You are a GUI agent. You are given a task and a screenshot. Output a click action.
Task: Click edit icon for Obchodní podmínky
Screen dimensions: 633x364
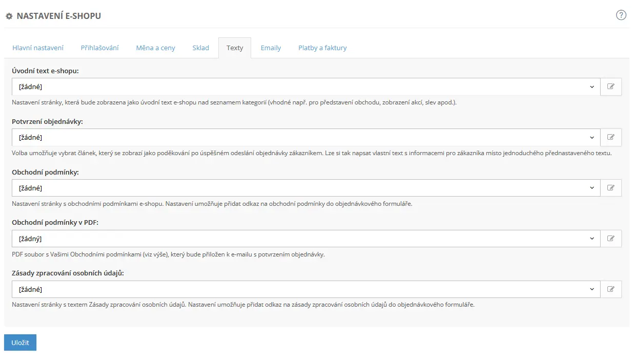tap(611, 188)
